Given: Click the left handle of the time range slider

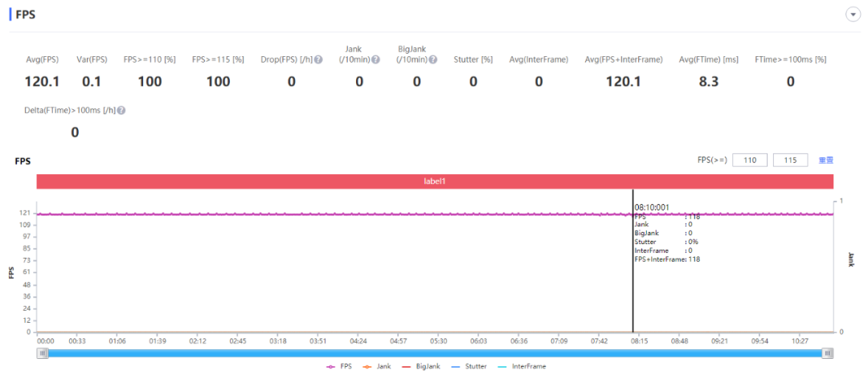Looking at the screenshot, I should point(43,353).
